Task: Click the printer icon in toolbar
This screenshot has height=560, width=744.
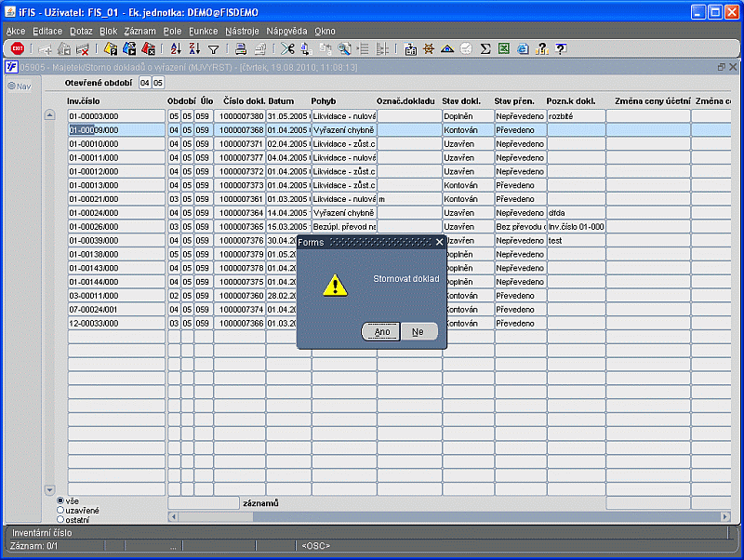Action: 241,48
